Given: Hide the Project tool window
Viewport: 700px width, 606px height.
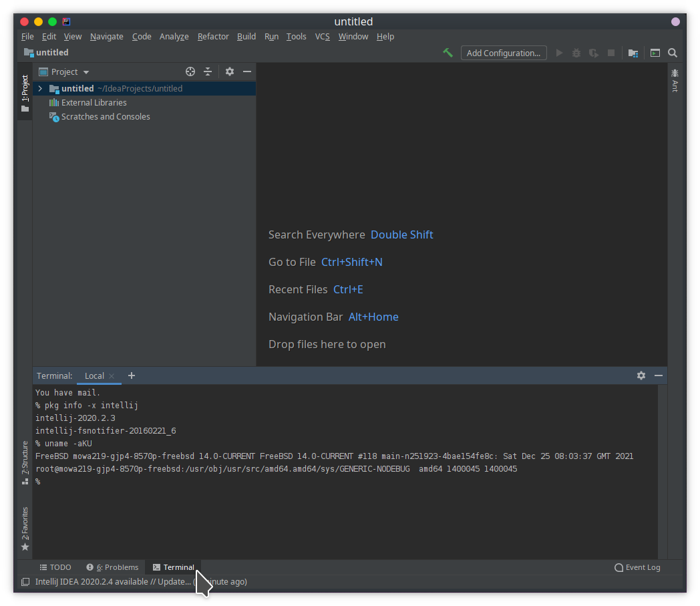Looking at the screenshot, I should (247, 71).
